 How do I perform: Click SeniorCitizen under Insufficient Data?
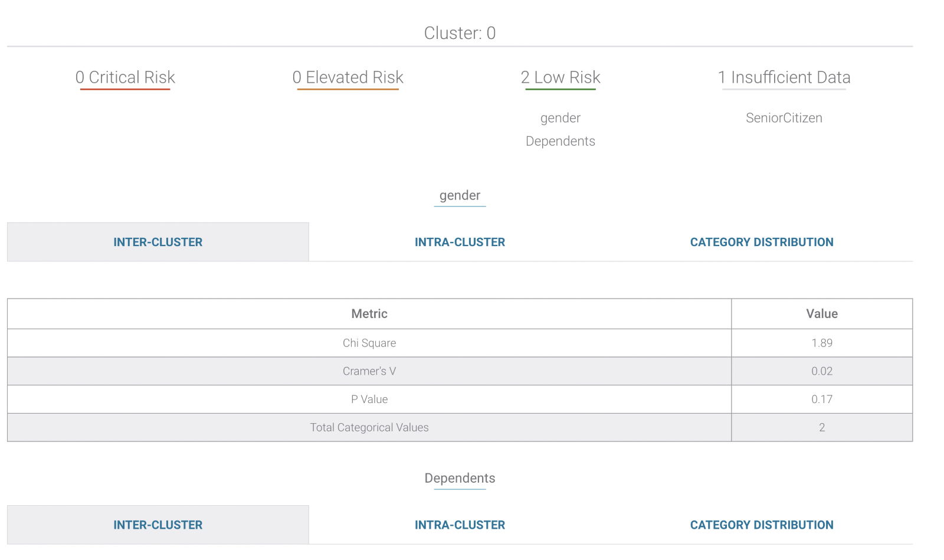[x=784, y=118]
